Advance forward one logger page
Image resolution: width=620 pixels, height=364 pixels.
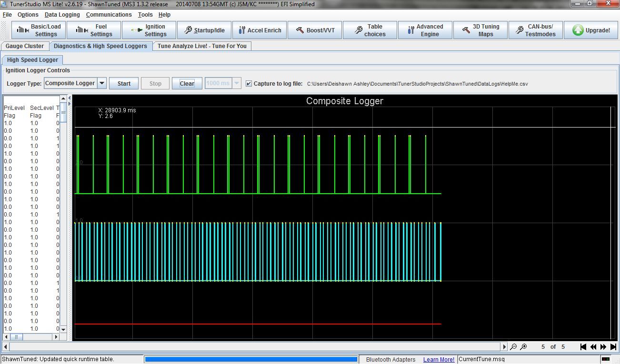(603, 347)
